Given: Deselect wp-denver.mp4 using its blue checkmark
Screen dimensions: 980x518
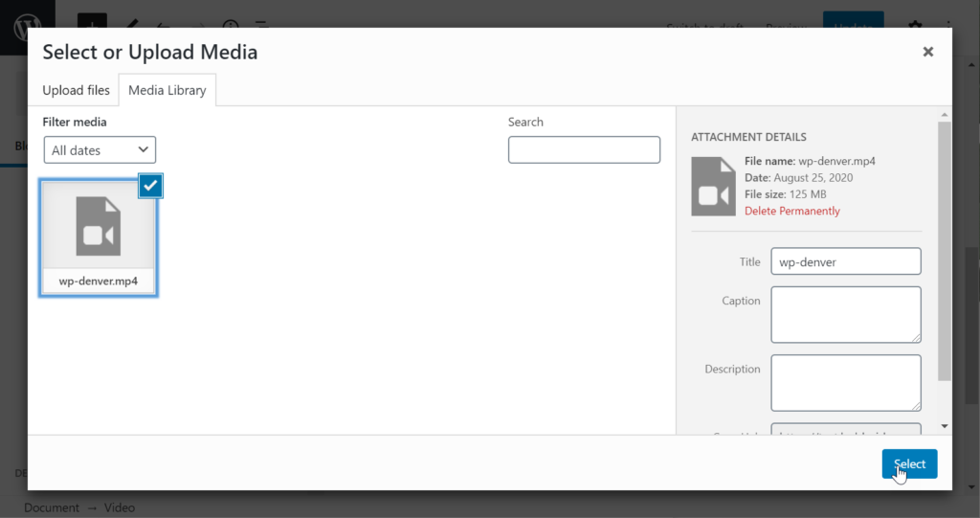Looking at the screenshot, I should (150, 186).
